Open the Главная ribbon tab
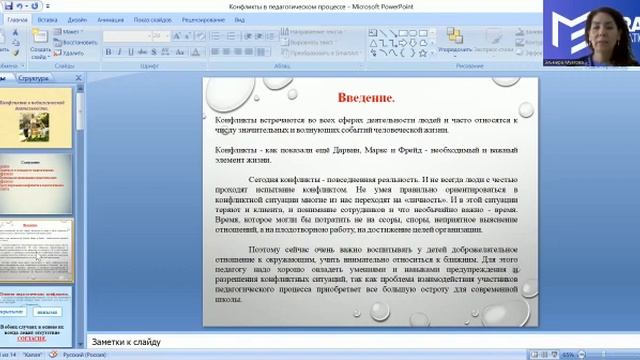 17,20
